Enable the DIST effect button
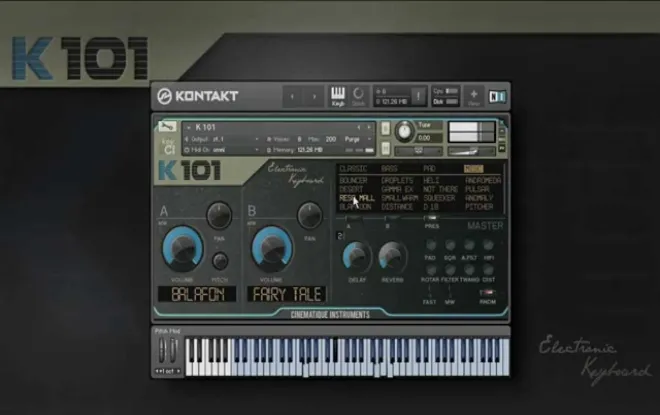660x415 pixels. (488, 269)
